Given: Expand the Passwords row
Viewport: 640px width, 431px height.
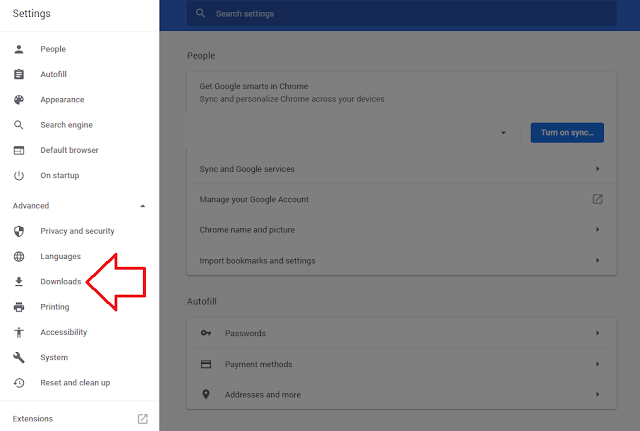Looking at the screenshot, I should coord(597,333).
